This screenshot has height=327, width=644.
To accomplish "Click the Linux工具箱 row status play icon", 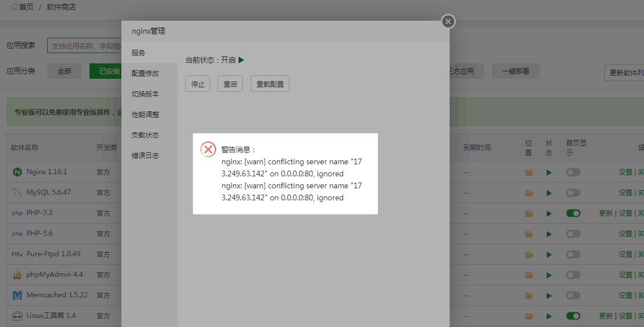I will 549,317.
